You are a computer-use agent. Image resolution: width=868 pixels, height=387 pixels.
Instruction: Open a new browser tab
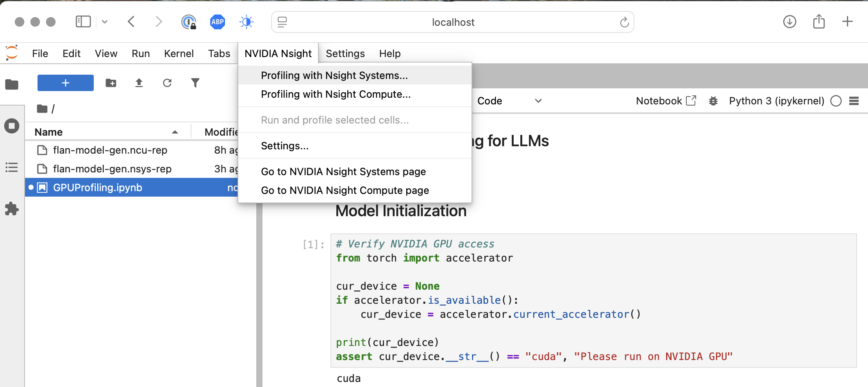pos(847,21)
